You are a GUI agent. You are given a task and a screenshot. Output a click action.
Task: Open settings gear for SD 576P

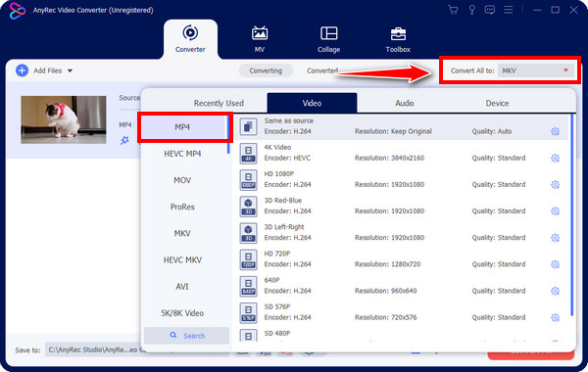point(555,318)
